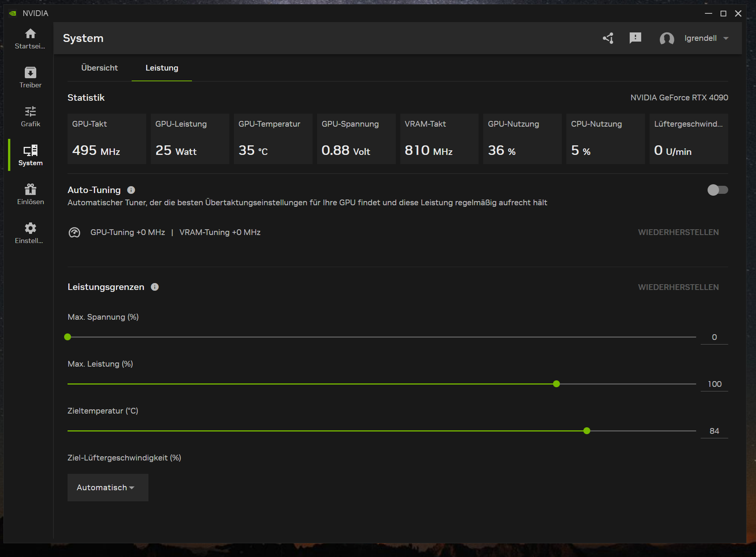Click the feedback notification icon
Screen dimensions: 756x557
click(x=635, y=38)
